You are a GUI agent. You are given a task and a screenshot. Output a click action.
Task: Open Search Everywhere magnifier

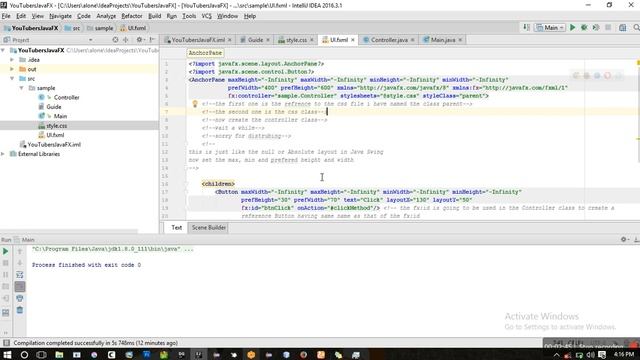[636, 27]
